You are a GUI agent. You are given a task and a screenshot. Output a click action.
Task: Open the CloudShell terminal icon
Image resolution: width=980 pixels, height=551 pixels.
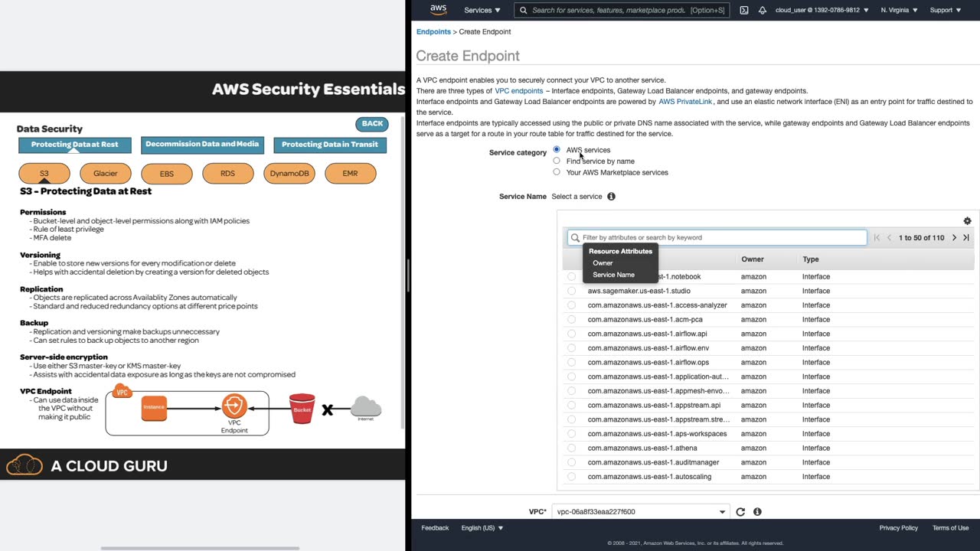coord(744,10)
